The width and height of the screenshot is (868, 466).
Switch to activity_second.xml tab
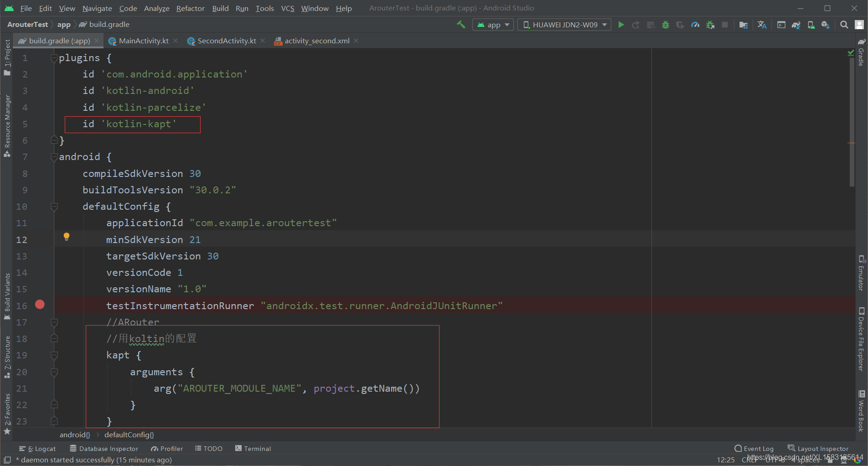317,41
